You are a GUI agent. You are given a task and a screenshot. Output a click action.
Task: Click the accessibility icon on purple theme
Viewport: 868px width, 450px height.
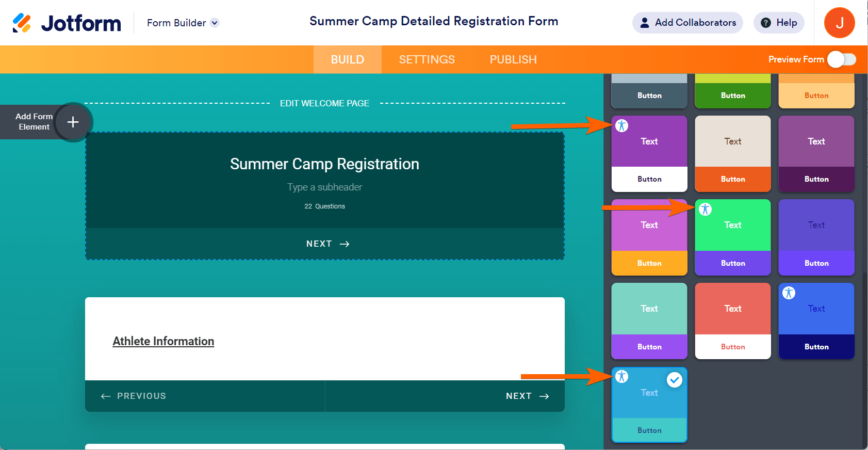(x=622, y=125)
